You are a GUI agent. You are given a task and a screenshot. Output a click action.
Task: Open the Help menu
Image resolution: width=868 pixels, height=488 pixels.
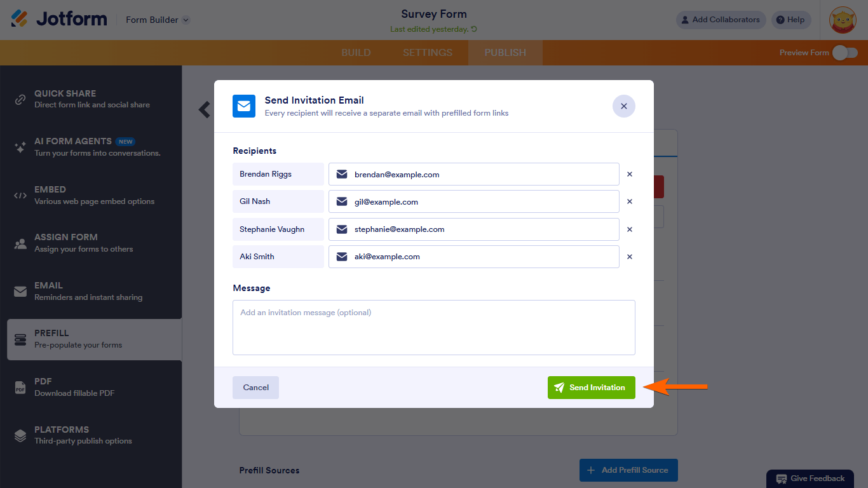[790, 20]
